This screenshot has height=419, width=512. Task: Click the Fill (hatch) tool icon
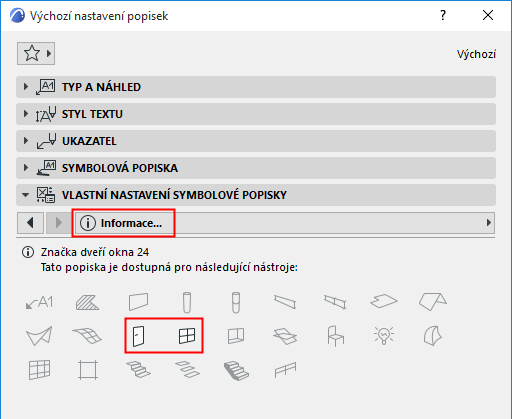(x=87, y=302)
